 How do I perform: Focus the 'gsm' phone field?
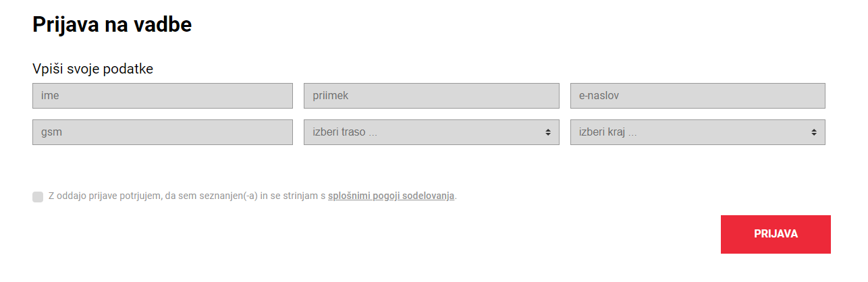[x=163, y=132]
